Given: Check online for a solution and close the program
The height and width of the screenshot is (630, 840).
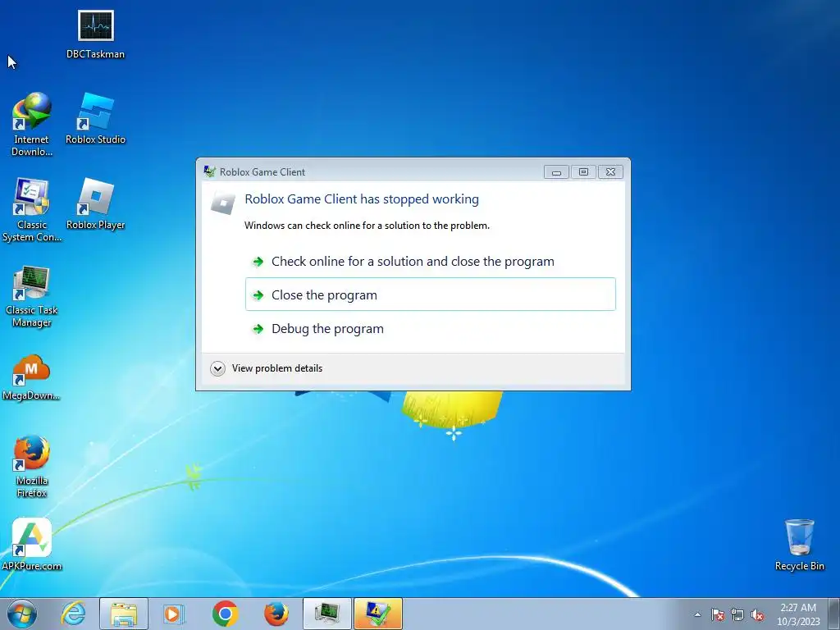Looking at the screenshot, I should point(430,262).
